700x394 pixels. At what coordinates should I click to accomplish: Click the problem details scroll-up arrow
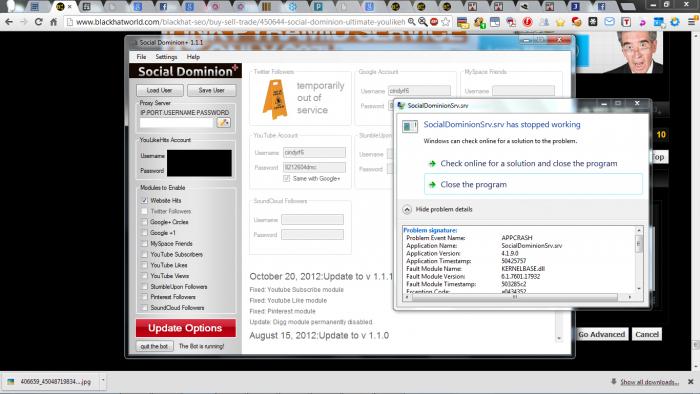(x=639, y=230)
